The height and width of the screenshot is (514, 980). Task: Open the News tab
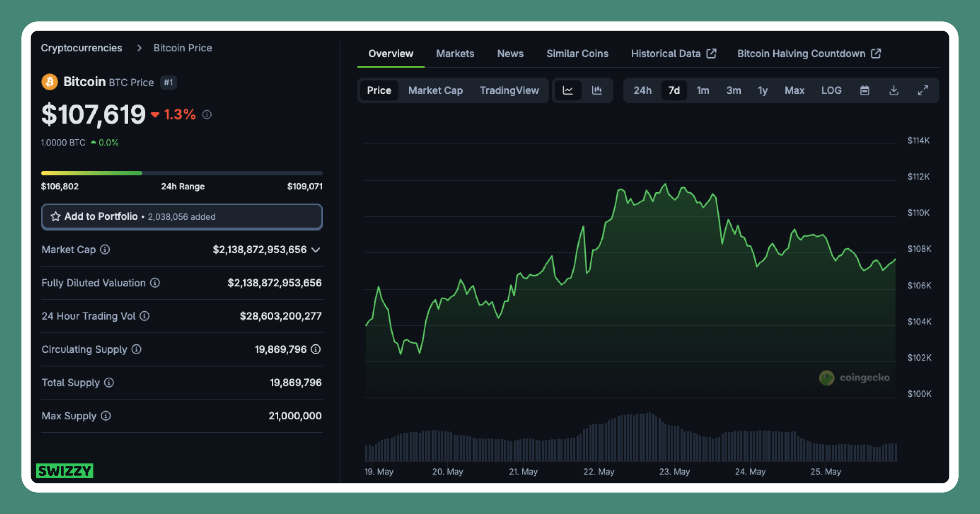(x=510, y=54)
